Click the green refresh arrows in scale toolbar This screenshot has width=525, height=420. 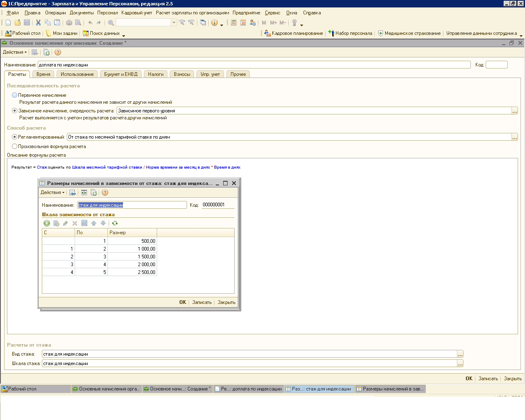click(x=115, y=223)
